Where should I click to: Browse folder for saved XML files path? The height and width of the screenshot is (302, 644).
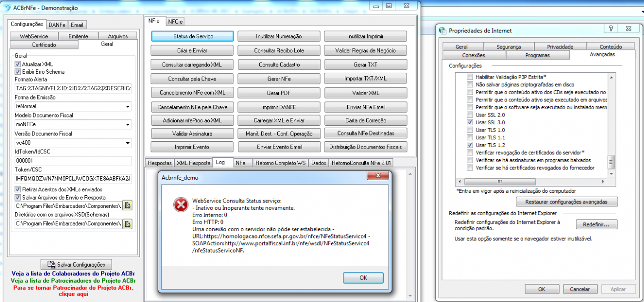[x=127, y=205]
